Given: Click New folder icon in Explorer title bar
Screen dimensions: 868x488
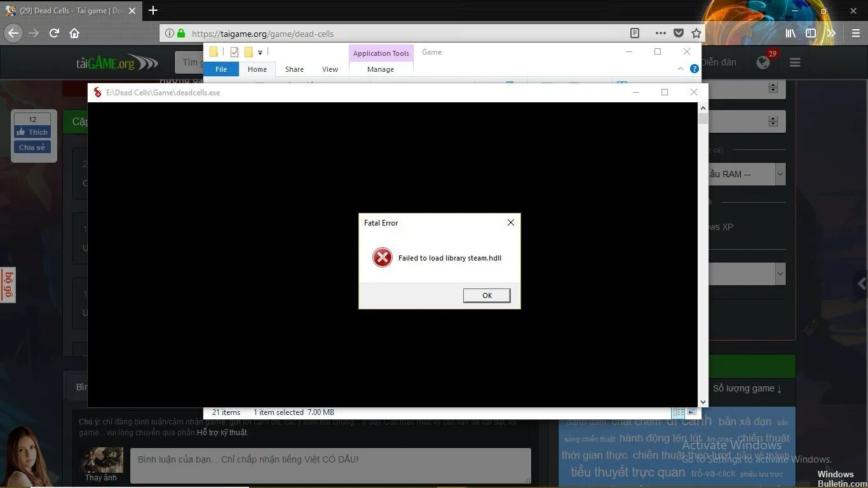Looking at the screenshot, I should 248,52.
